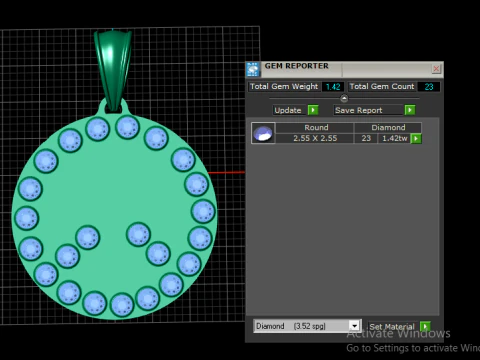The image size is (480, 360).
Task: Click the Total Gem Weight value 1.42
Action: 333,87
